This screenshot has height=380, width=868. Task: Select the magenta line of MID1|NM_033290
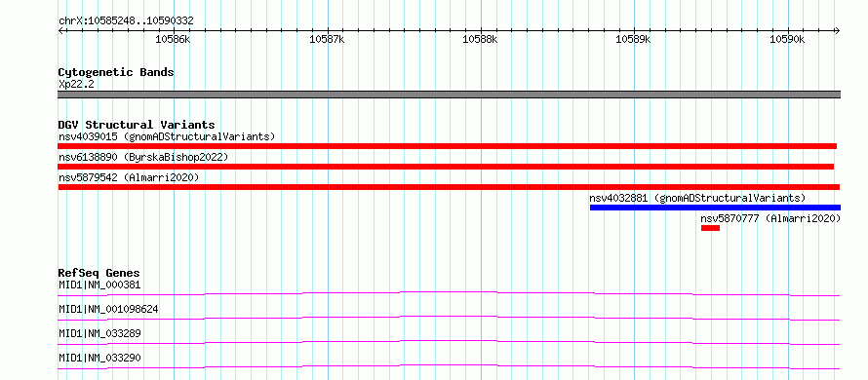(x=449, y=366)
